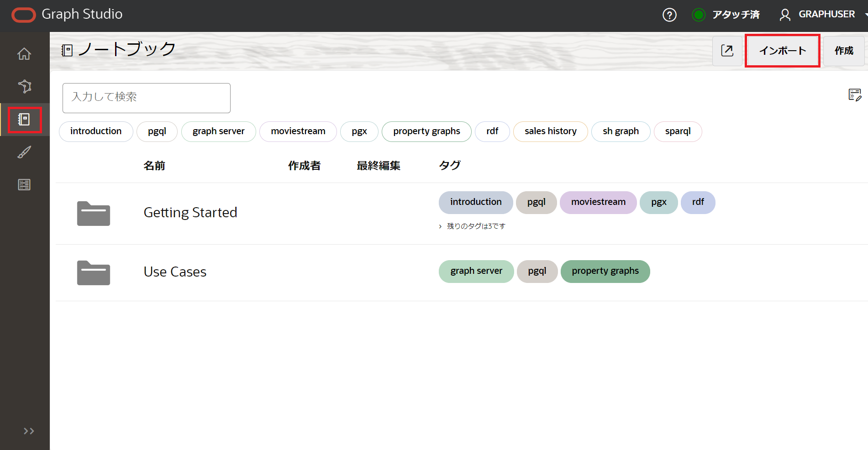Expand the sidebar with double chevron
868x450 pixels.
[29, 431]
